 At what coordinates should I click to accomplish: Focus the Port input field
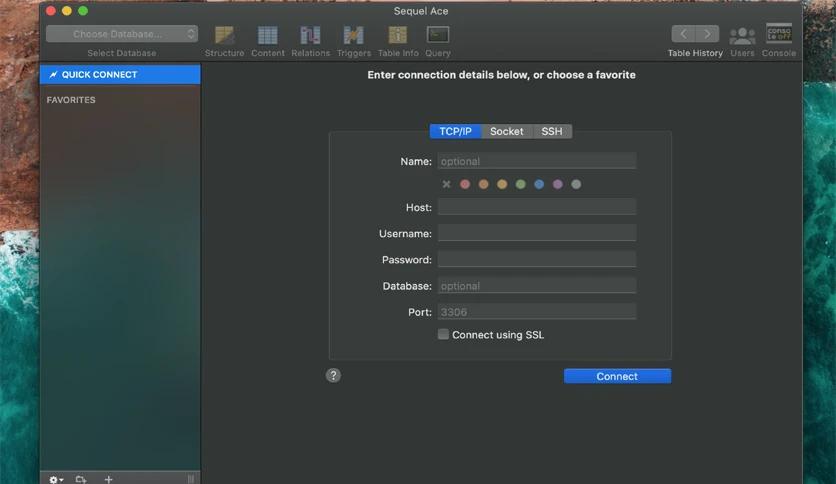pyautogui.click(x=537, y=312)
